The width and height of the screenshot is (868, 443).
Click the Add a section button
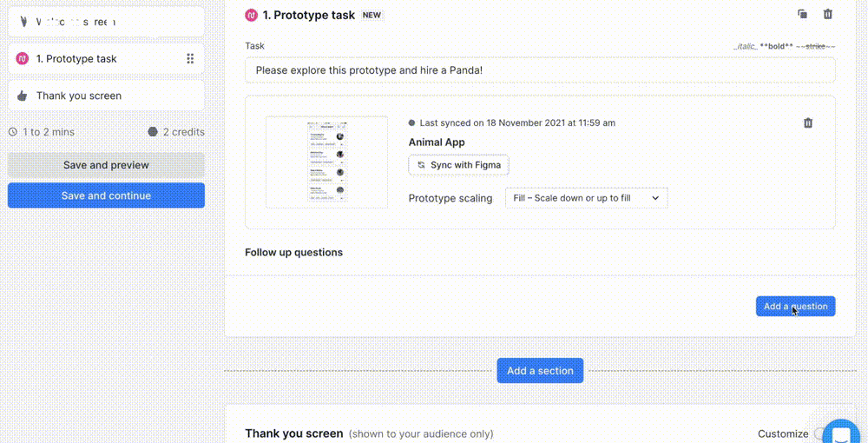coord(540,371)
